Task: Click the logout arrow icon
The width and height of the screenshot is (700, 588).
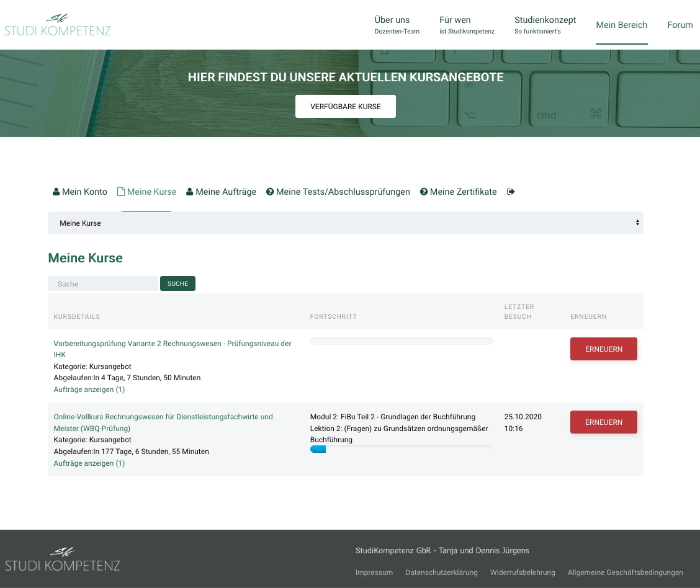Action: click(511, 192)
